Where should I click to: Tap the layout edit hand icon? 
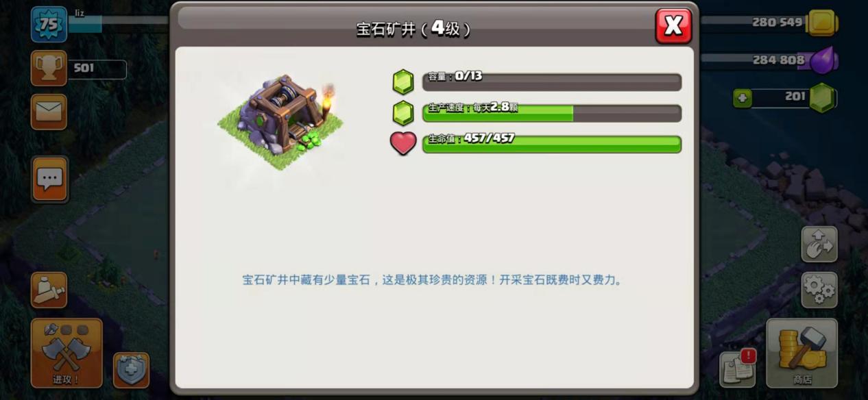point(819,245)
